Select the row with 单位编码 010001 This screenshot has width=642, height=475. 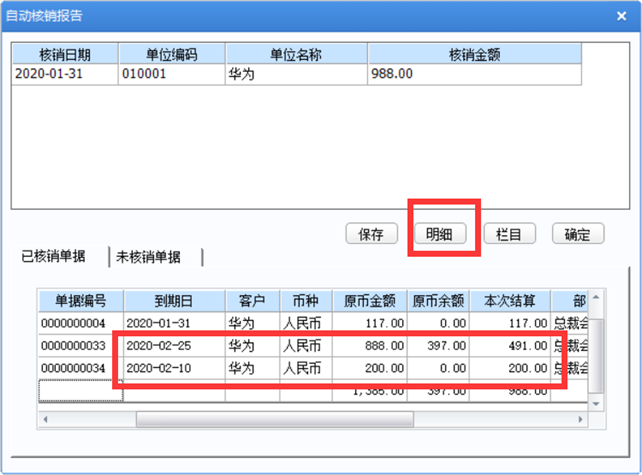point(297,74)
